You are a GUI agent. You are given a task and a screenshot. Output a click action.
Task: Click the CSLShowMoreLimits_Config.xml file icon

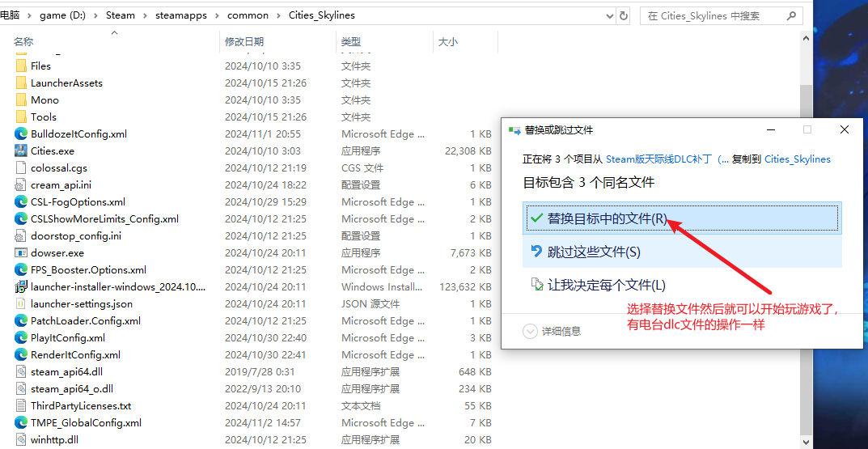21,218
